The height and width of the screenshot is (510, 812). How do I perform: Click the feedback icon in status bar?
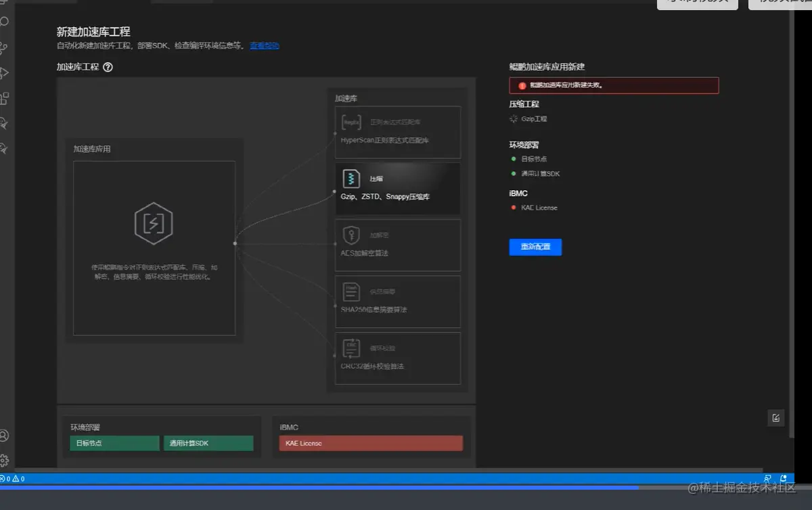click(767, 479)
